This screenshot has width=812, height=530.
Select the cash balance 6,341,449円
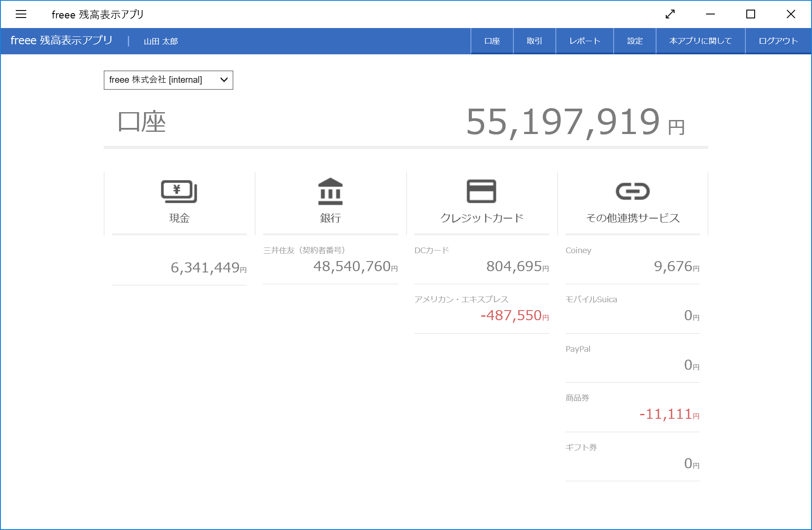pos(209,268)
